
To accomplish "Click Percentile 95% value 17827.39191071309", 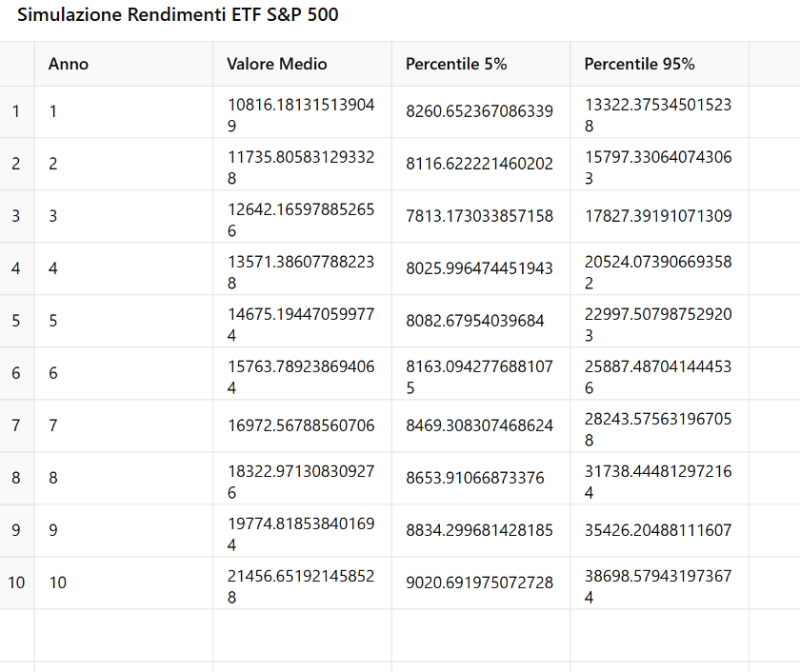I will coord(658,216).
